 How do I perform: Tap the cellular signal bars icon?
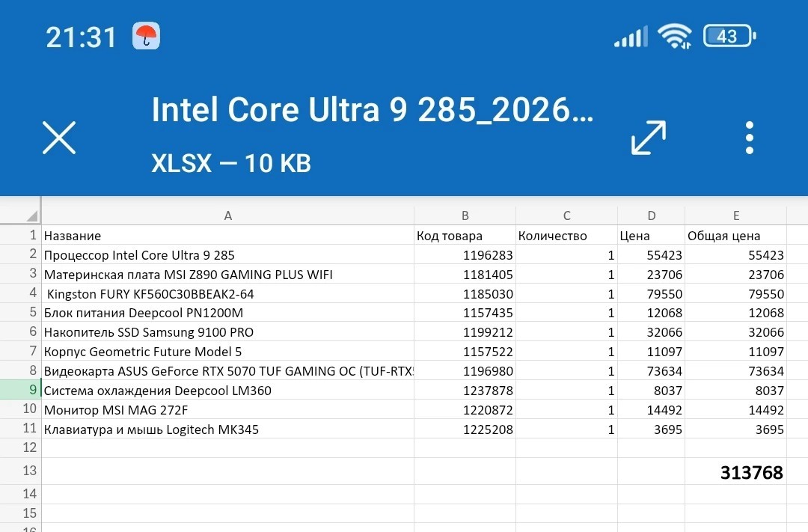point(631,37)
